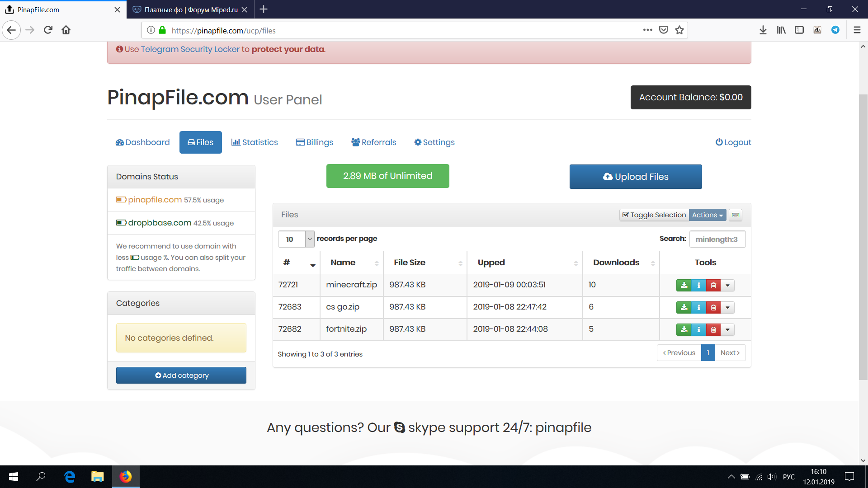Show info for cs go.zip
Screen dimensions: 868x488
pos(698,307)
